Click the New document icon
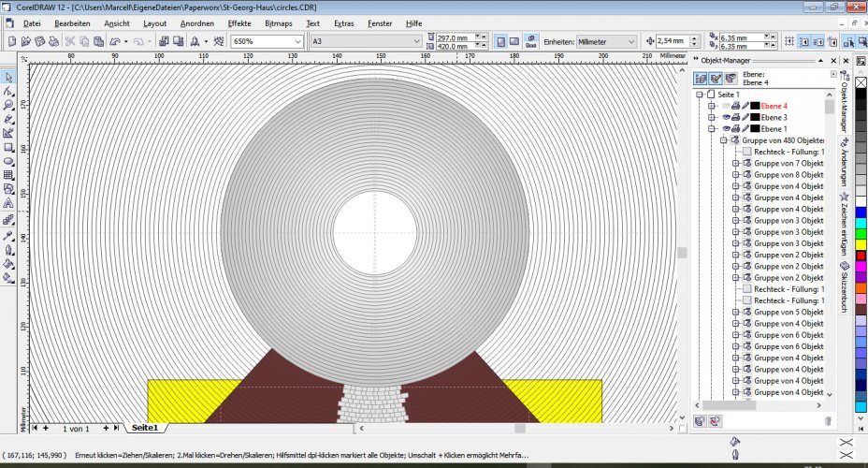Screen dimensions: 868x468 [x=12, y=41]
